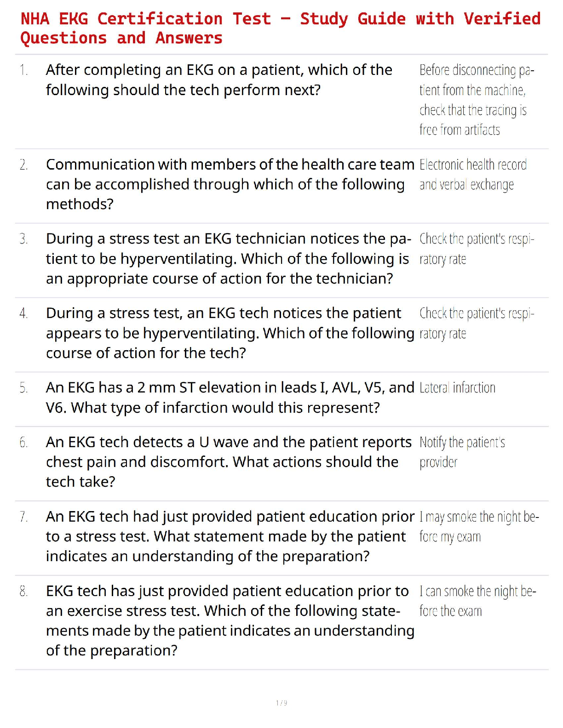The height and width of the screenshot is (728, 563).
Task: Click question number 6 marker
Action: coord(24,443)
